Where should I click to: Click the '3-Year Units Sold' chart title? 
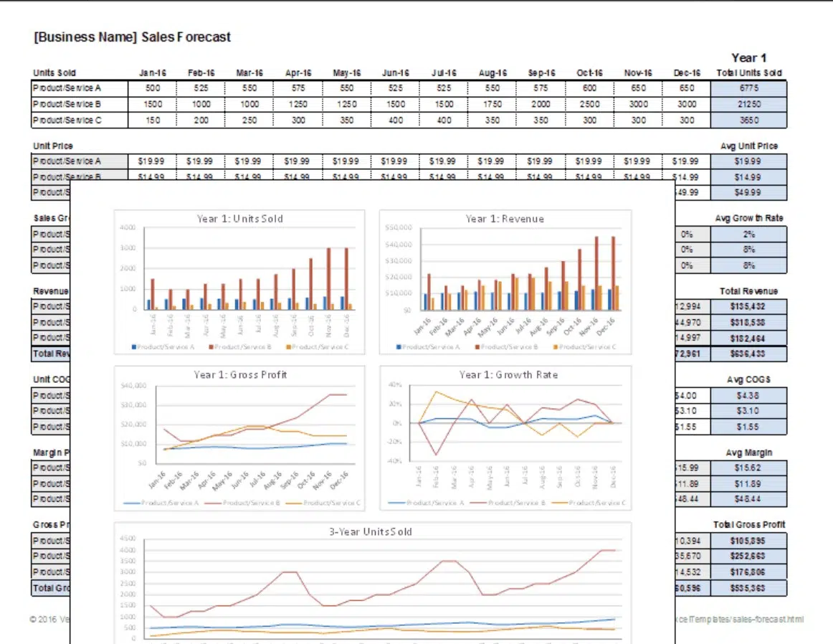pos(371,531)
